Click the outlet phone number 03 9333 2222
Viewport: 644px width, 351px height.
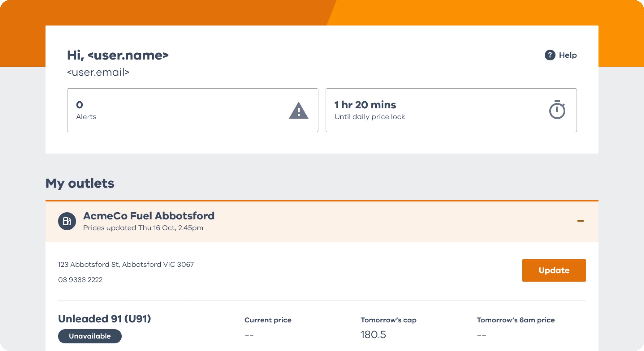(x=80, y=280)
